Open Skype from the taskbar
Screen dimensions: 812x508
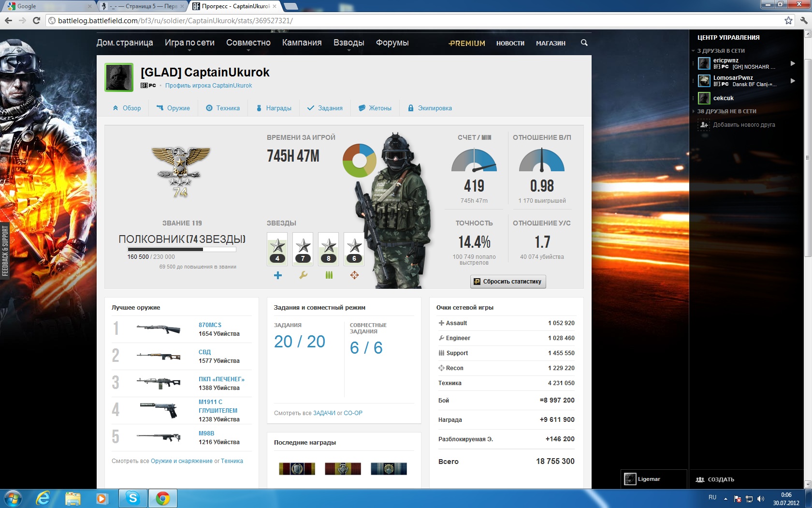(x=132, y=498)
